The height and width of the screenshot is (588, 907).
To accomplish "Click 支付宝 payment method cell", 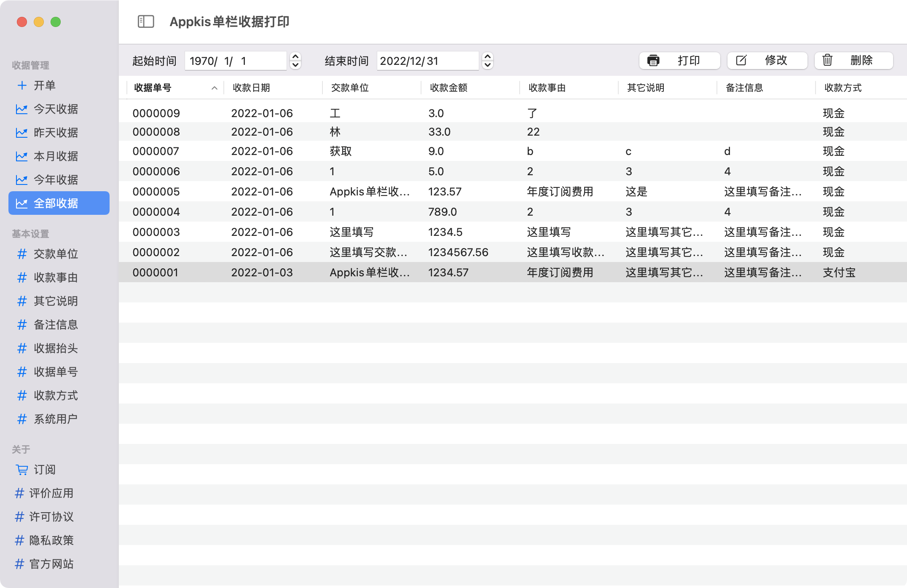I will (x=839, y=273).
